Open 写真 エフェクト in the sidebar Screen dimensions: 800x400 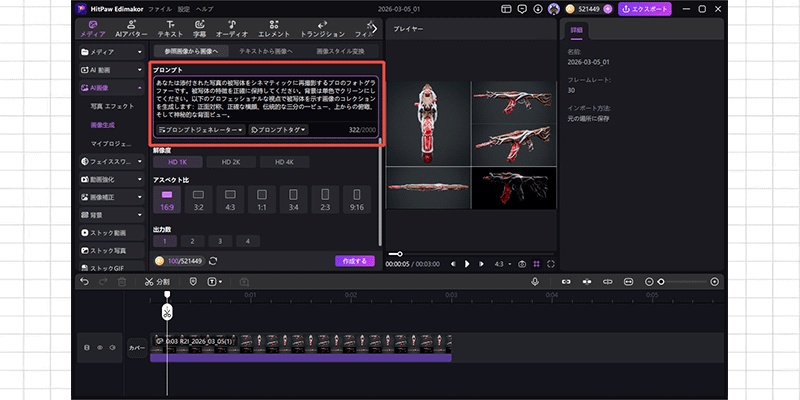click(x=112, y=106)
